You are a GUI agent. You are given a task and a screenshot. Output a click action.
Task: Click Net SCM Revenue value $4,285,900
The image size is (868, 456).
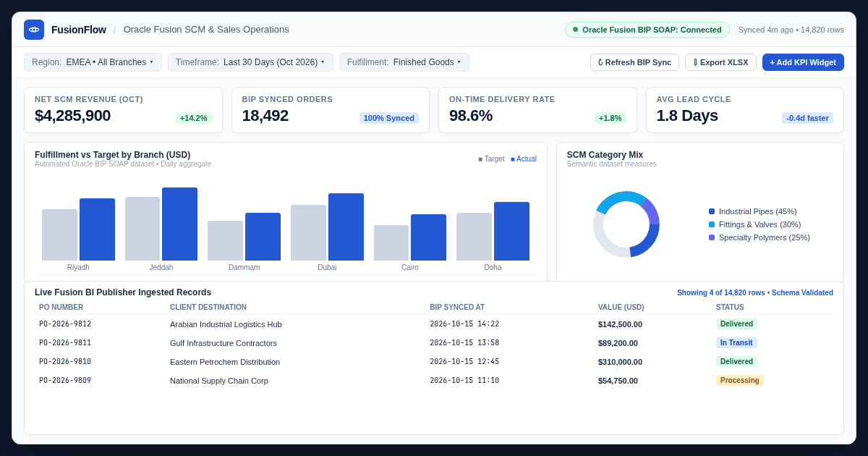72,116
